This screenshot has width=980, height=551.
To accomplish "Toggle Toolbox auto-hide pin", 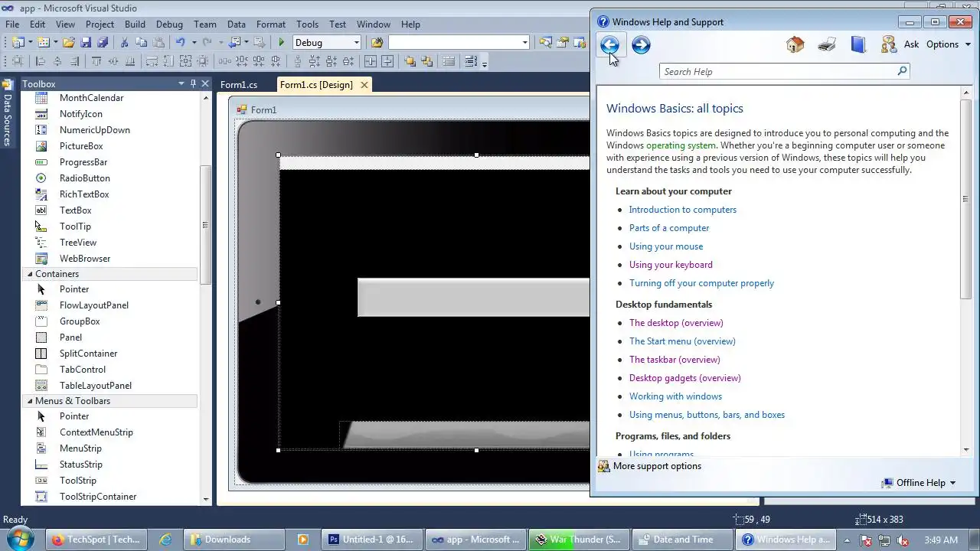I will click(193, 83).
